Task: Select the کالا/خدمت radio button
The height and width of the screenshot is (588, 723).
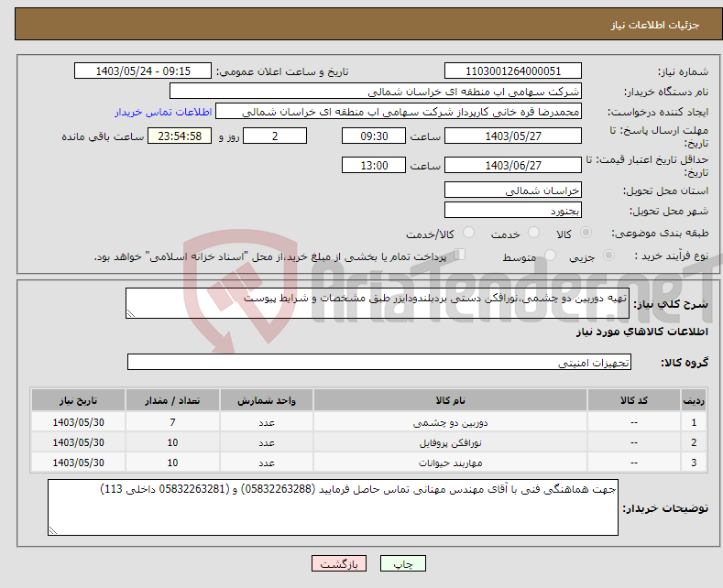Action: (468, 233)
